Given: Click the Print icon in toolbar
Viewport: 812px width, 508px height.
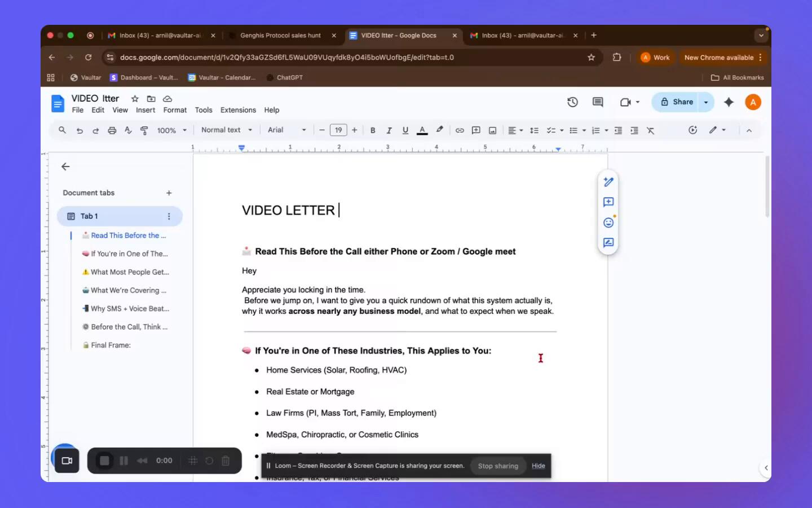Looking at the screenshot, I should coord(112,130).
